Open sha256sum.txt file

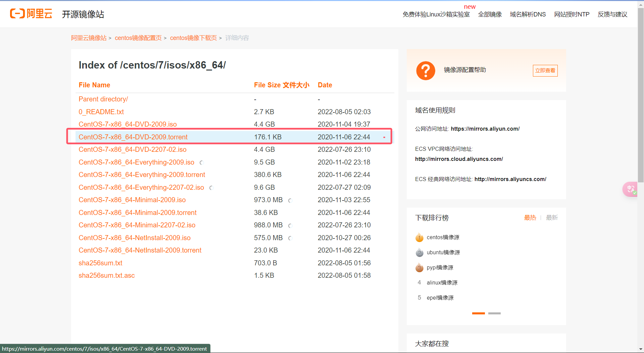point(100,263)
